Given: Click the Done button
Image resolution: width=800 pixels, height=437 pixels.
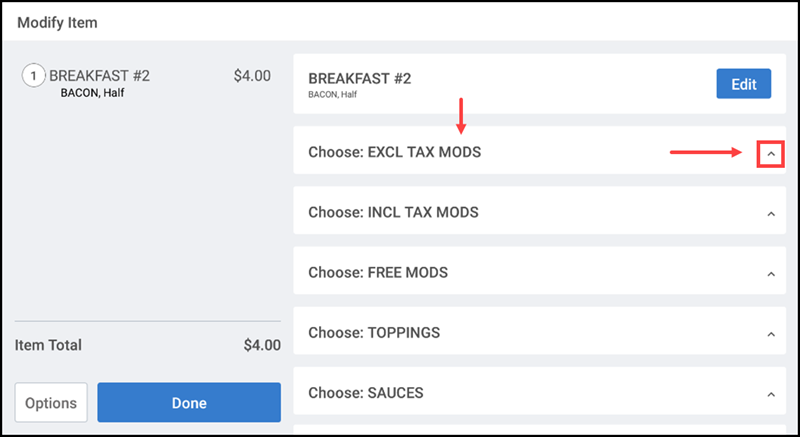Looking at the screenshot, I should tap(189, 403).
